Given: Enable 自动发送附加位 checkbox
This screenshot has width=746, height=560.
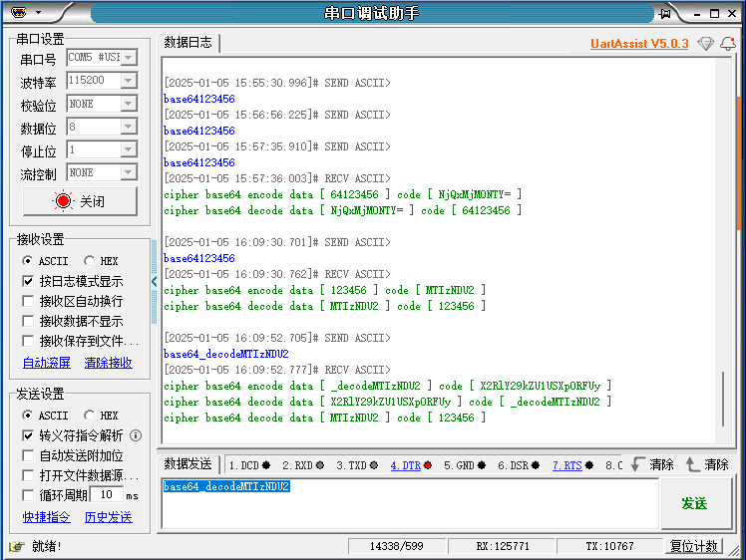Looking at the screenshot, I should tap(28, 456).
